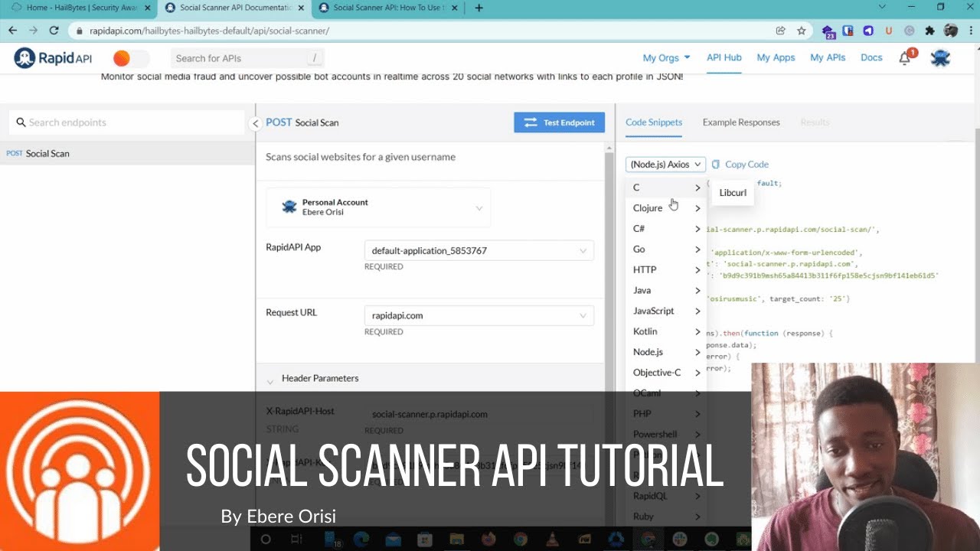This screenshot has width=980, height=551.
Task: Select the POST Social Scan endpoint in sidebar
Action: (x=127, y=154)
